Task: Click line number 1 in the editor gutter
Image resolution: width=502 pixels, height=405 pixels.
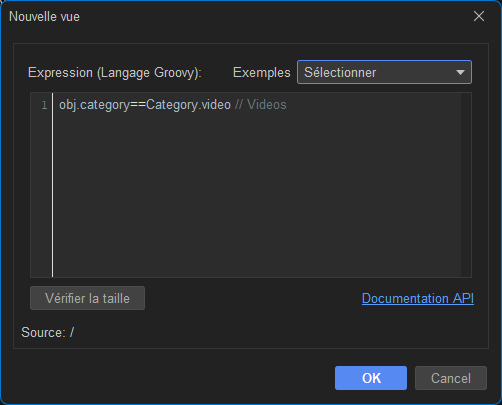Action: pos(44,105)
